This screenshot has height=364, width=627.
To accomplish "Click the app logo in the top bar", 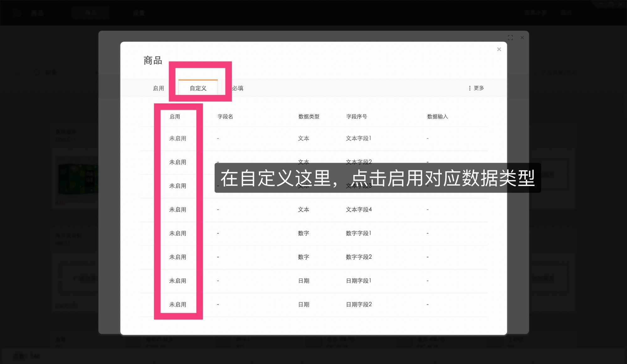I will click(x=17, y=13).
